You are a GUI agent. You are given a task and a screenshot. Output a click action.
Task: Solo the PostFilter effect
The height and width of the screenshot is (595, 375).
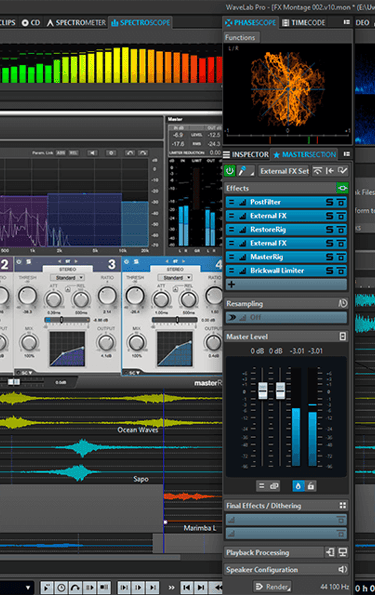330,202
